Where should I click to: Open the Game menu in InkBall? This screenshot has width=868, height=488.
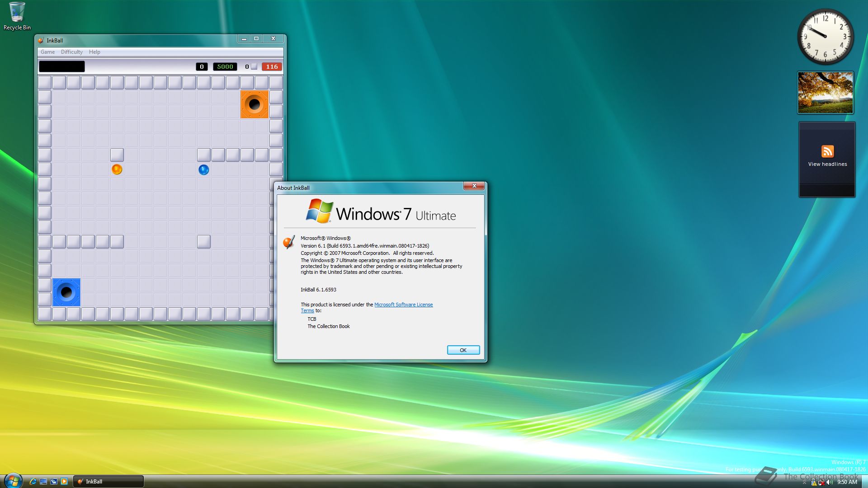coord(47,52)
